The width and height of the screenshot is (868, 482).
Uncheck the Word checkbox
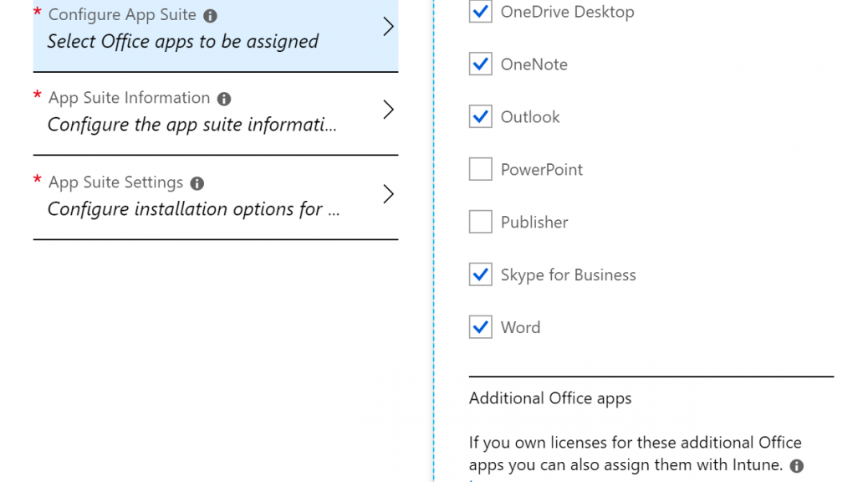pyautogui.click(x=481, y=327)
